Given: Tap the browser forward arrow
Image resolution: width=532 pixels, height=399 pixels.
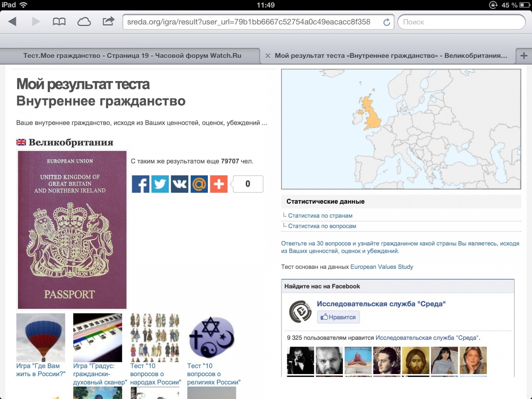Looking at the screenshot, I should pos(36,22).
